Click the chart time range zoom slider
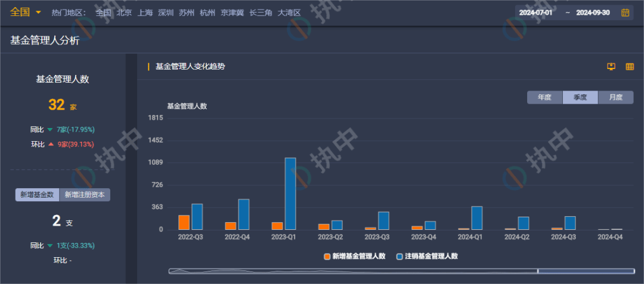The width and height of the screenshot is (644, 284). pyautogui.click(x=586, y=271)
